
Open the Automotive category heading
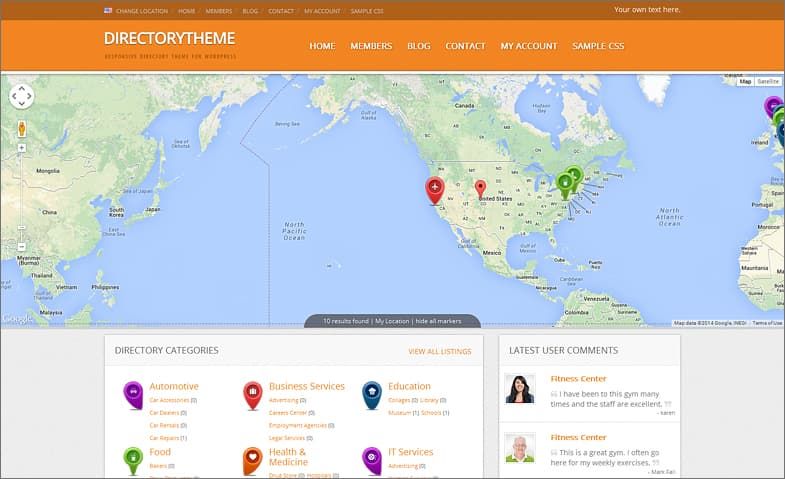[174, 386]
